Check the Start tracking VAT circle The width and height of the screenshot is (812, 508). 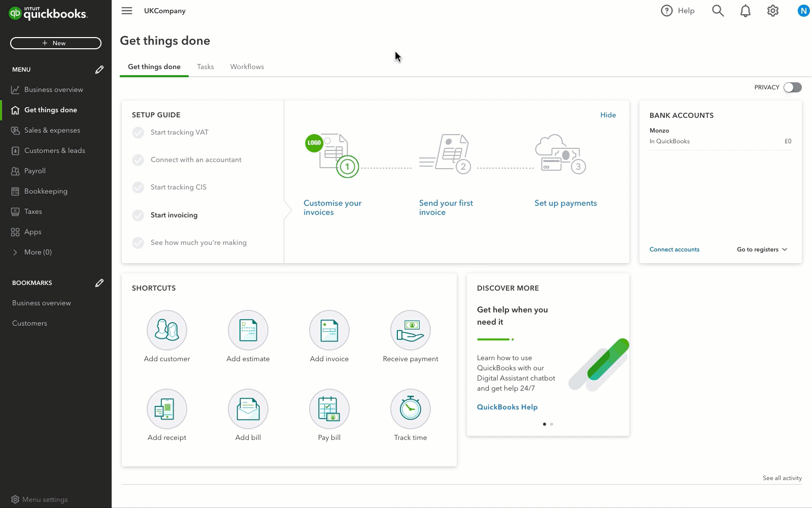coord(138,133)
